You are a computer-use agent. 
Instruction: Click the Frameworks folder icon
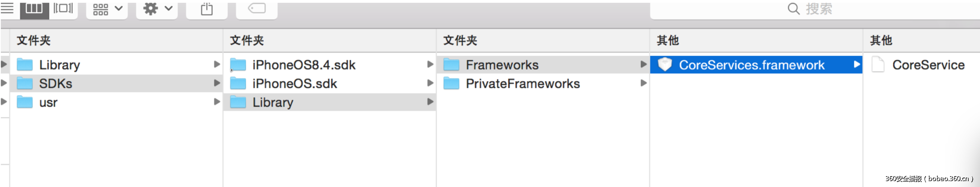click(451, 65)
